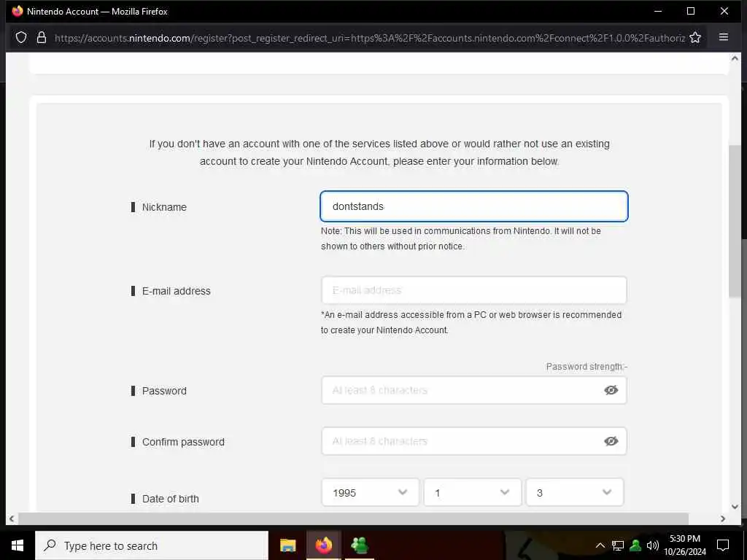This screenshot has width=747, height=560.
Task: Click the 'Note: This will be used' note
Action: [461, 238]
